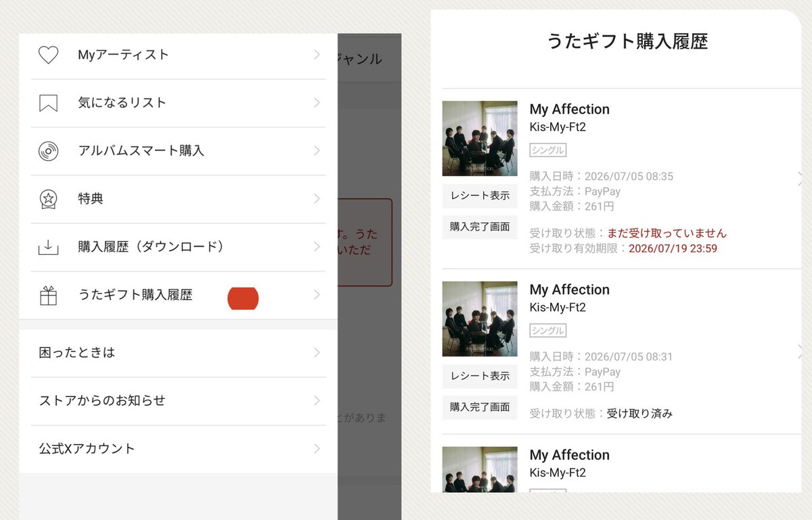Click the album cover of the 08:35 purchase
812x520 pixels.
(480, 139)
